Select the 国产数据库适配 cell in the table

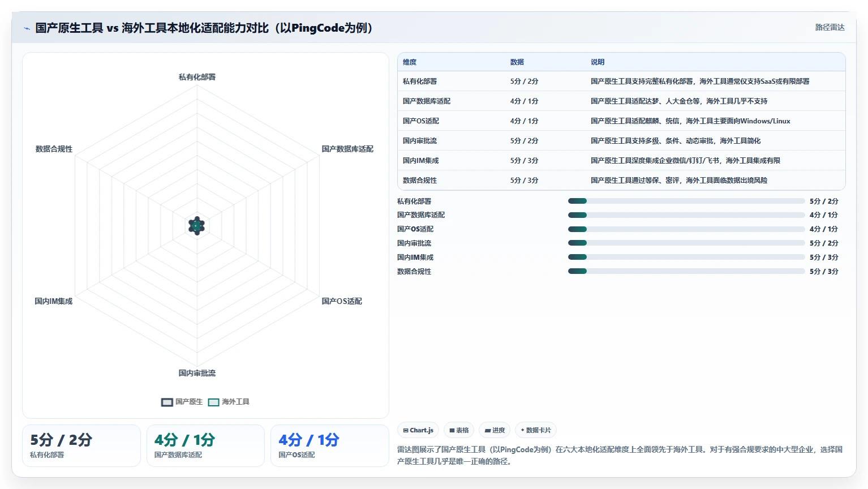pos(427,101)
